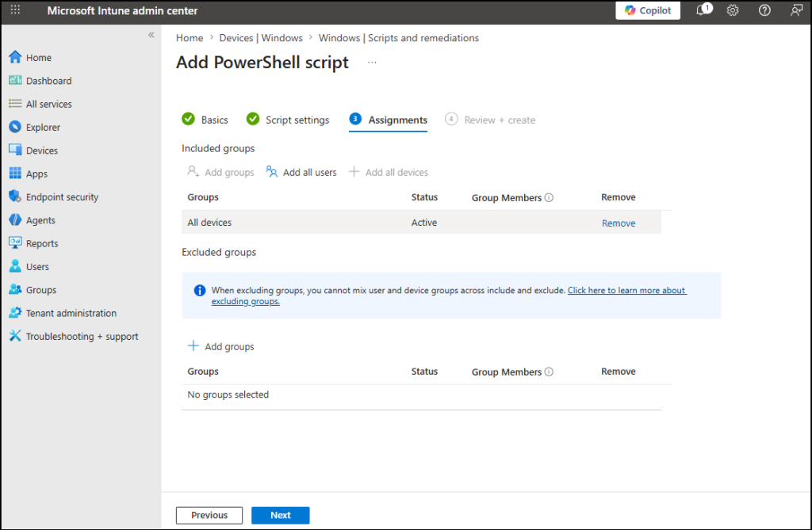Open the app launcher waffle icon
Viewport: 812px width, 530px height.
(x=16, y=10)
